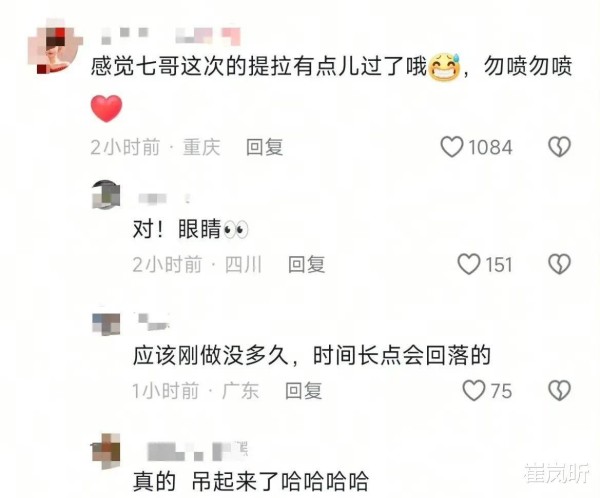Tap the sweating grin emoji in comment

[445, 67]
